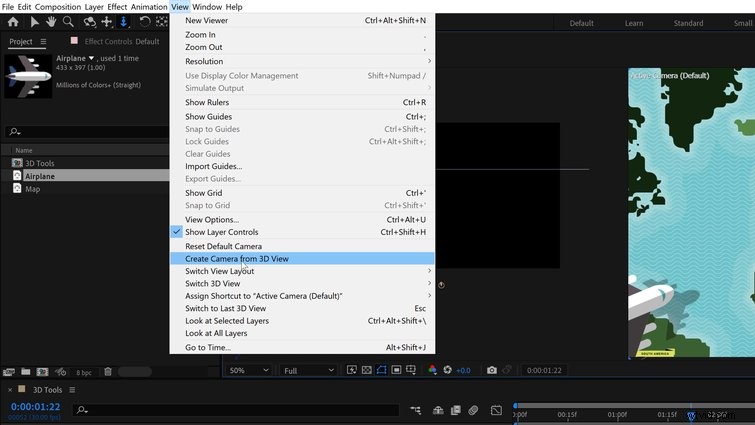
Task: Click the Project panel search field
Action: click(x=87, y=131)
